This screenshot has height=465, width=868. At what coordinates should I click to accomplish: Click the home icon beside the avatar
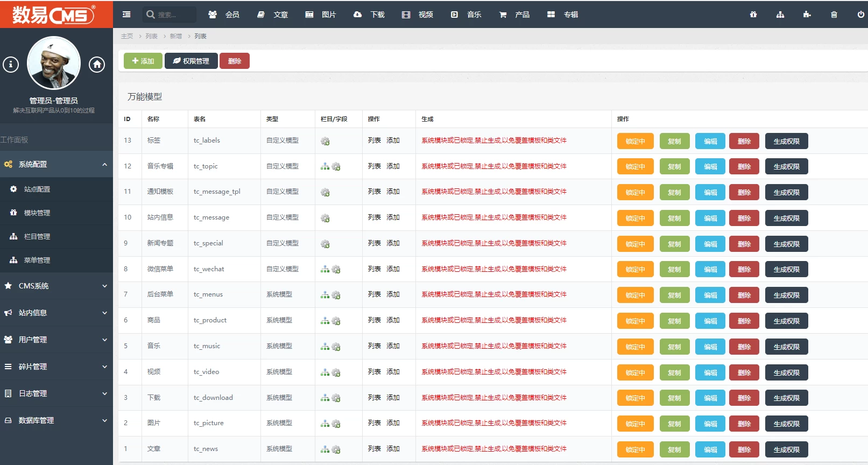pyautogui.click(x=97, y=65)
